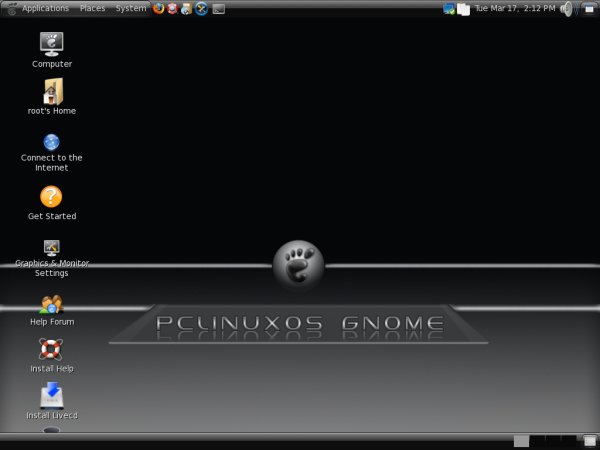Click the red lifesaver help launcher in panel
This screenshot has width=600, height=450.
click(x=173, y=8)
